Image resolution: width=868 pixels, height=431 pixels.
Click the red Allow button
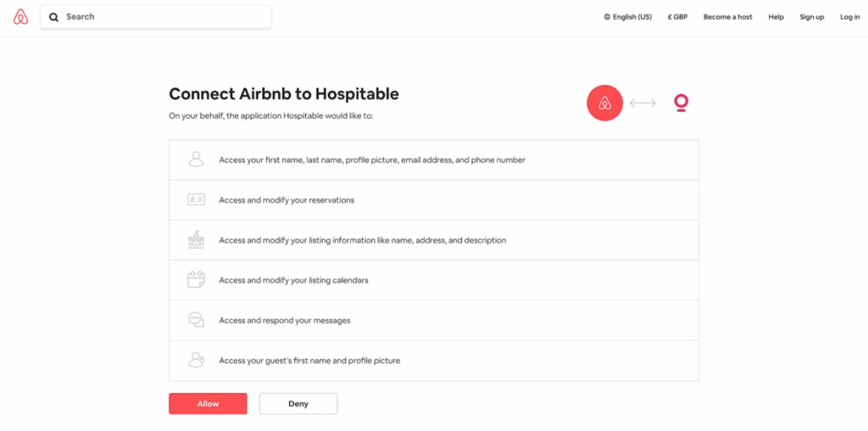[209, 404]
